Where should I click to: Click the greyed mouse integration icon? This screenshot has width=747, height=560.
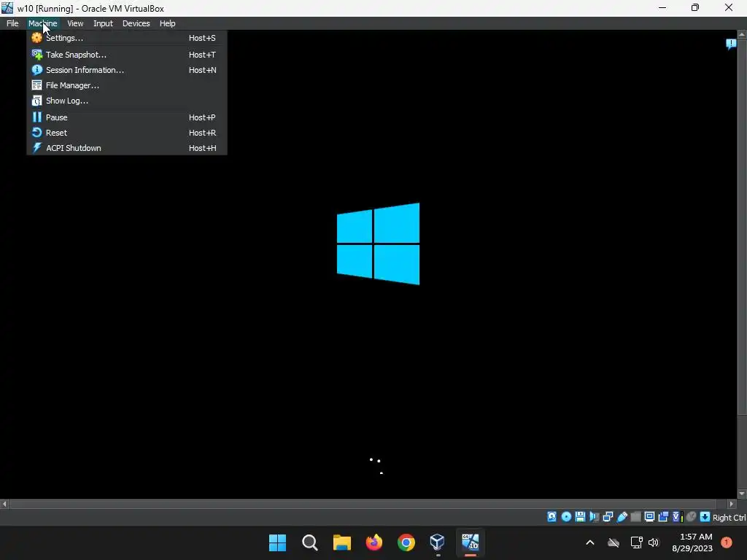tap(692, 517)
